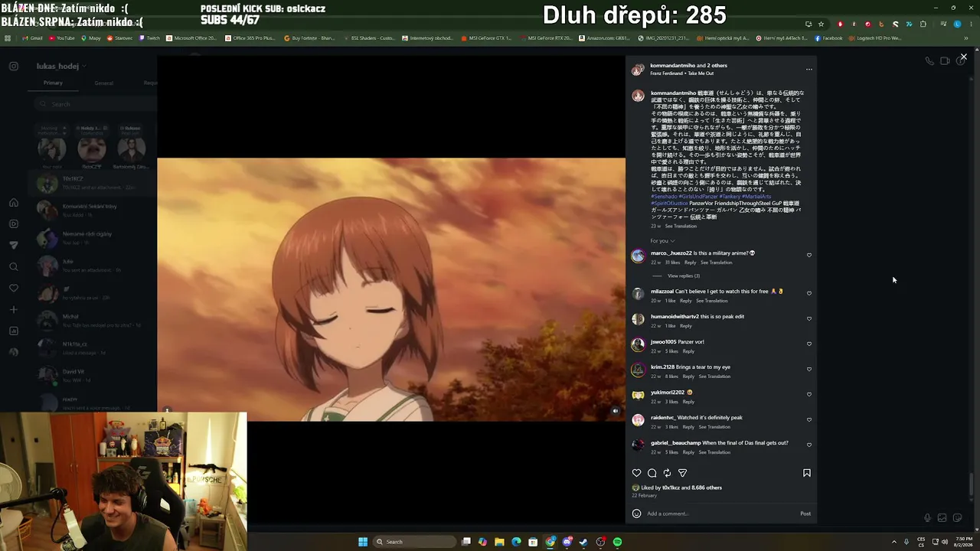Open the emoji picker beside Add a comment
980x551 pixels.
(x=636, y=514)
